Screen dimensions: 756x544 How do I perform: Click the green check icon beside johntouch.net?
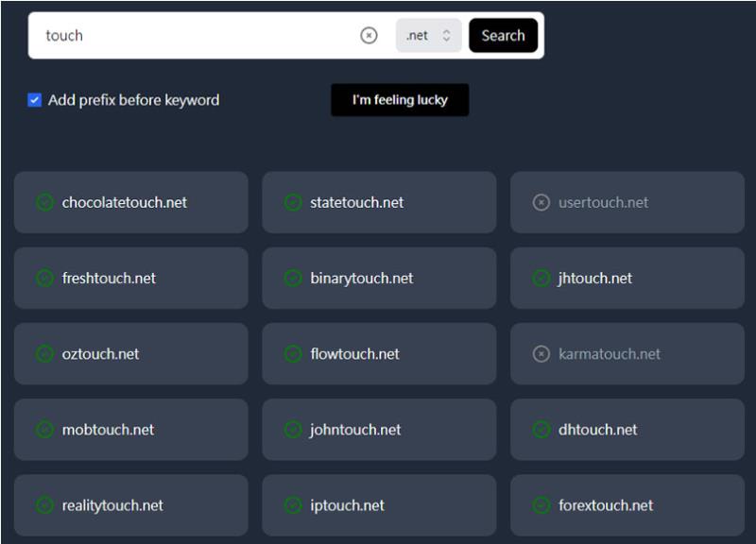pyautogui.click(x=293, y=430)
